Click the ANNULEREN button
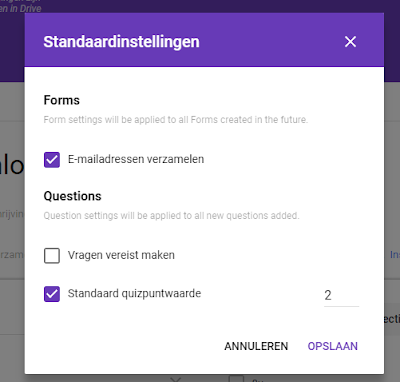 (x=256, y=346)
